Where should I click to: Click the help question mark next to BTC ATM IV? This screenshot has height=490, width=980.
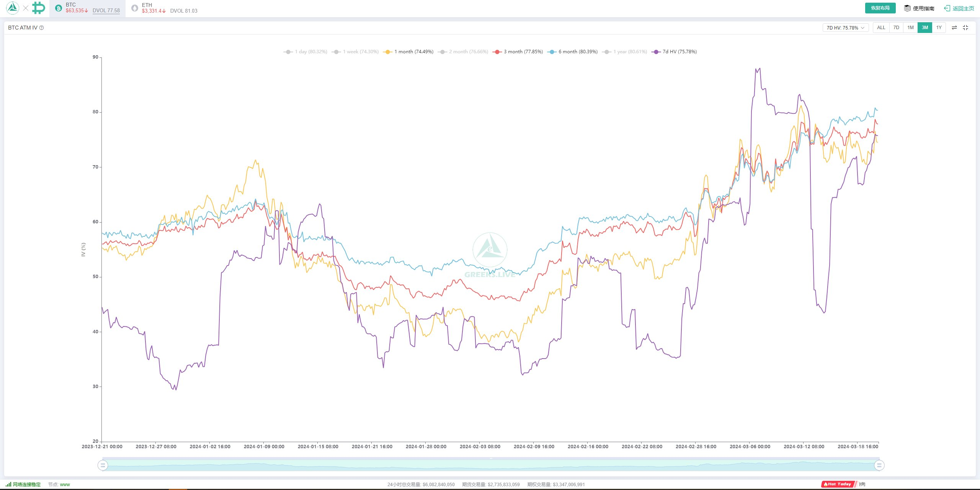pyautogui.click(x=42, y=28)
